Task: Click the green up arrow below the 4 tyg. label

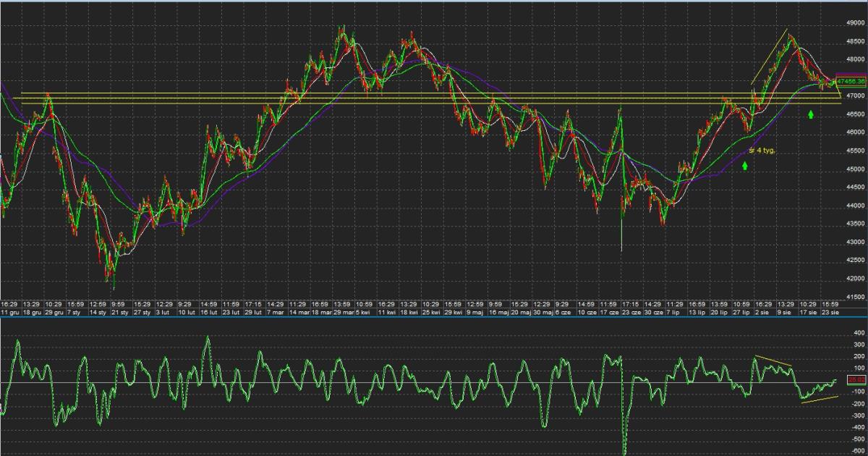Action: pos(745,166)
